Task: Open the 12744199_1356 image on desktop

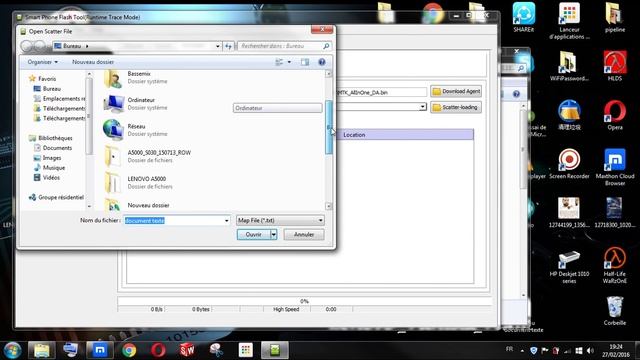Action: 569,212
